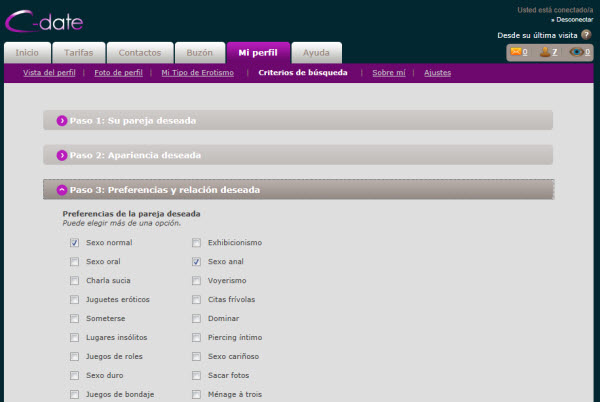Viewport: 600px width, 402px height.
Task: Open the Tarifas tab
Action: (x=79, y=53)
